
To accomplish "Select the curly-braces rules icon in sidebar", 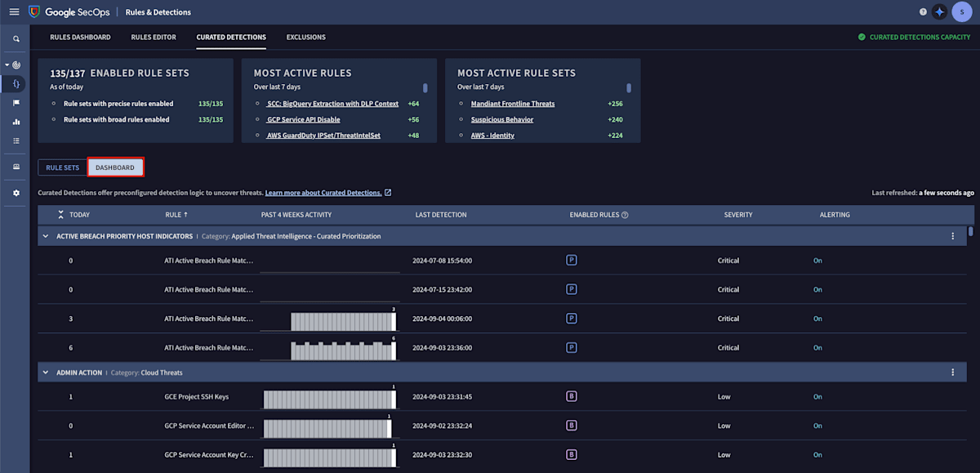I will pos(16,83).
